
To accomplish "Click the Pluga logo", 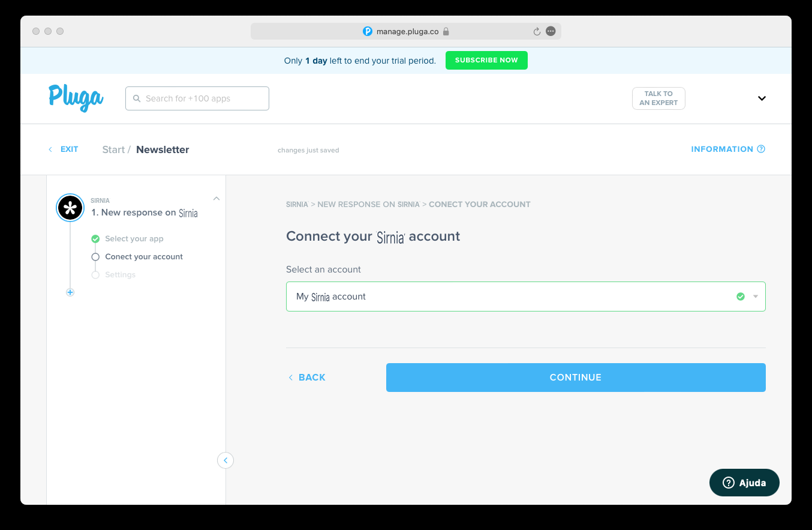I will coord(76,98).
